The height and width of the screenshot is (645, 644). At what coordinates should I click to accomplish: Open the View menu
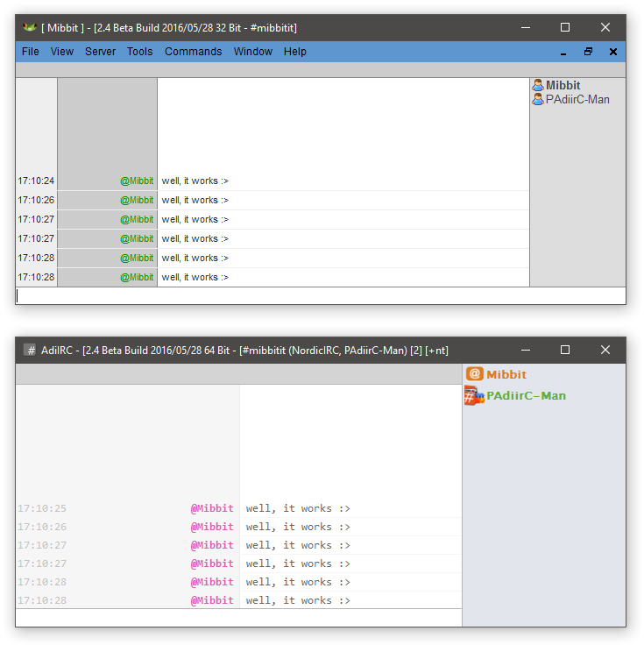[x=62, y=52]
